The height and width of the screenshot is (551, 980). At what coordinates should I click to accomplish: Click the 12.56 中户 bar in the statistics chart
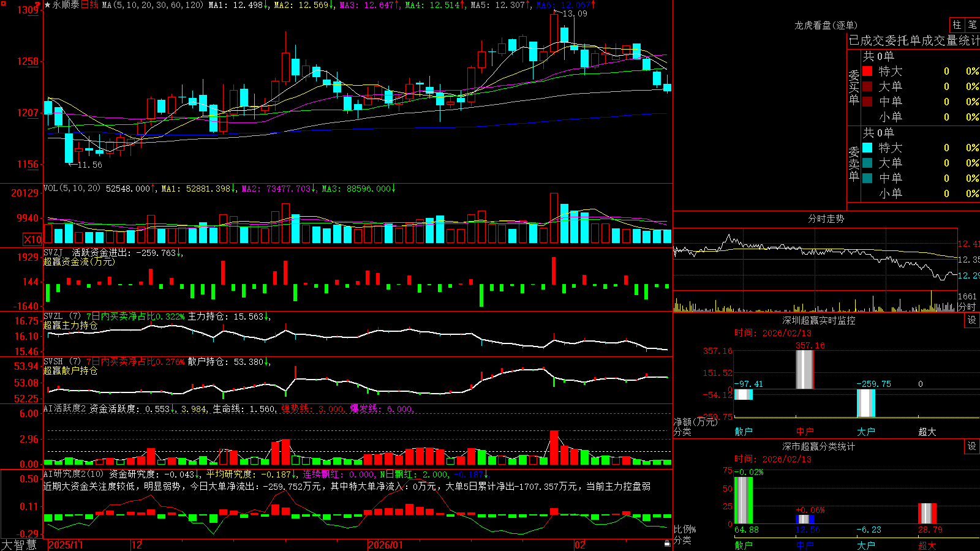click(x=805, y=519)
